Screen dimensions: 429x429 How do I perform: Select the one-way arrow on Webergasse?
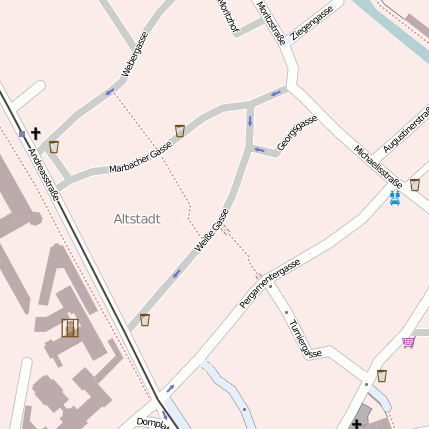pyautogui.click(x=110, y=92)
